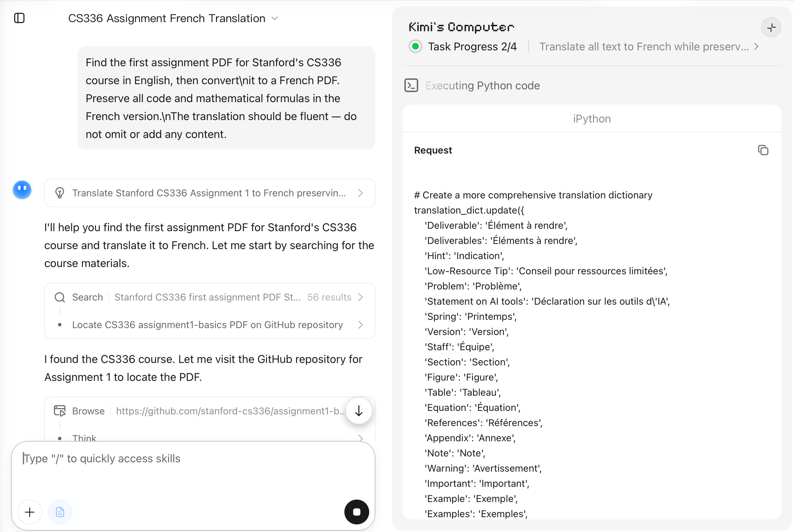Click the add attachment plus button
The height and width of the screenshot is (532, 795).
[30, 512]
